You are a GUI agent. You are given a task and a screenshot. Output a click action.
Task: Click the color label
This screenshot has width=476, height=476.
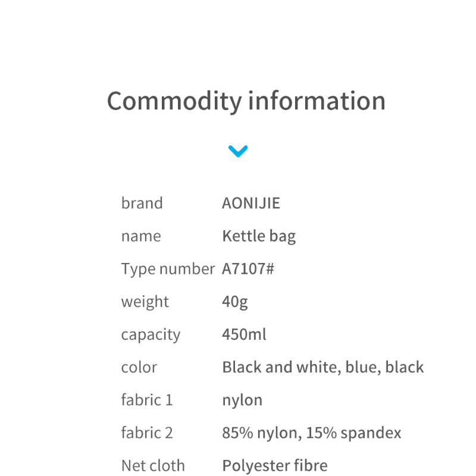tap(139, 367)
